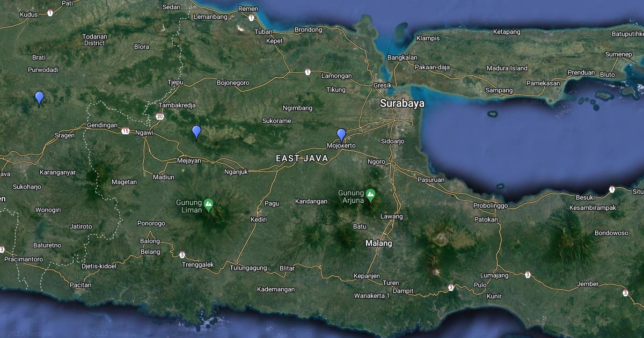Image resolution: width=644 pixels, height=338 pixels.
Task: Click the Pacitan town label
Action: [x=80, y=285]
